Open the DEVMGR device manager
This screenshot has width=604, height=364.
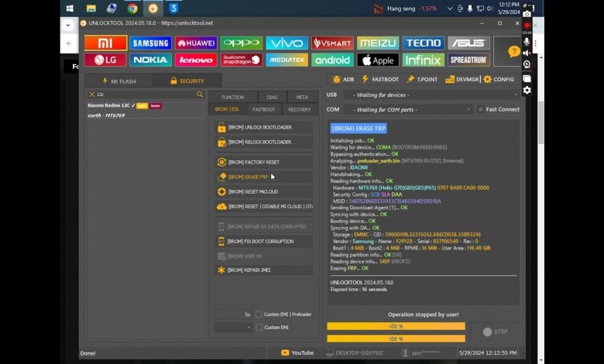point(462,79)
